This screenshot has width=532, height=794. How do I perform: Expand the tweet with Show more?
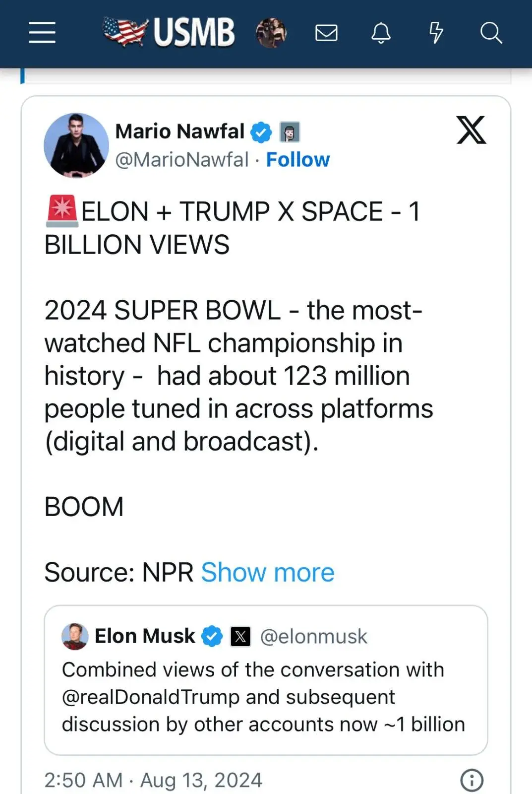pyautogui.click(x=267, y=572)
